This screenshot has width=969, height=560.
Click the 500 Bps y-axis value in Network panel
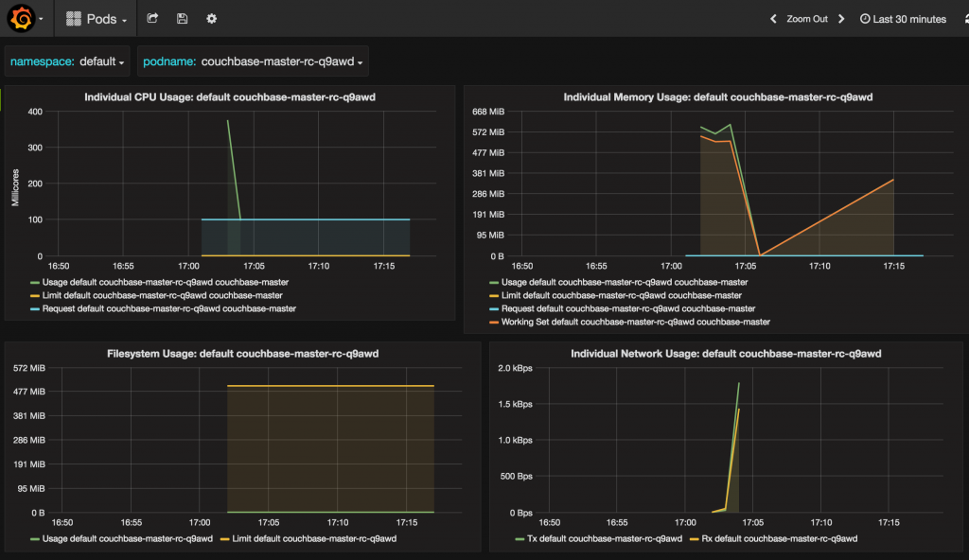(517, 477)
